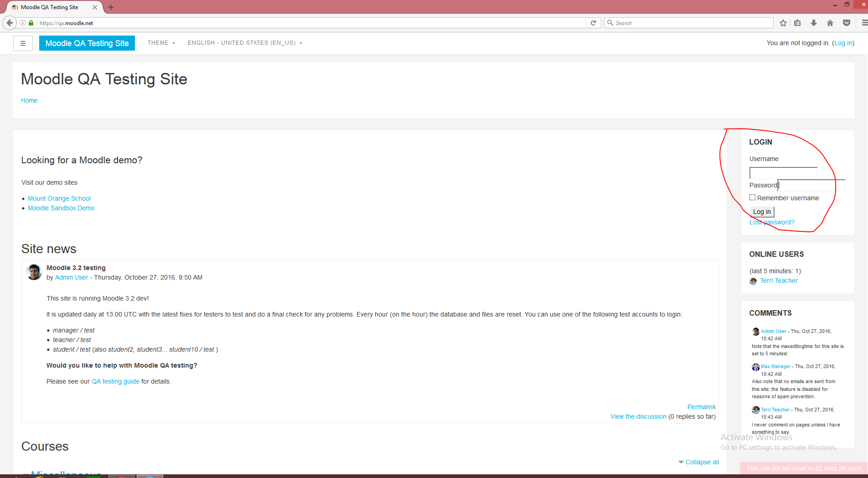
Task: Open Mount Orange School demo link
Action: click(59, 198)
